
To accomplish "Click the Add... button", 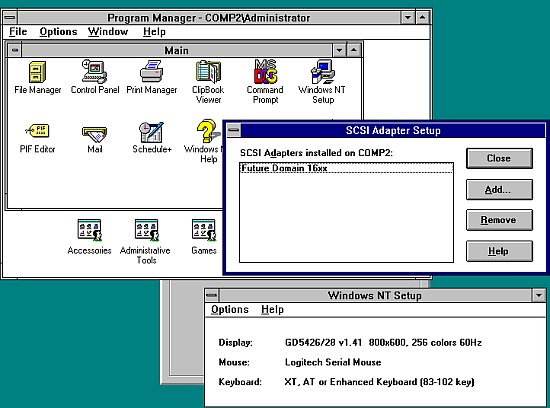I will click(499, 189).
